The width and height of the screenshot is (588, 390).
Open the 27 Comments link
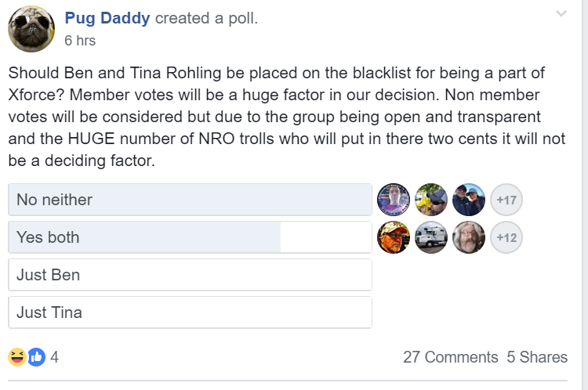[x=450, y=357]
